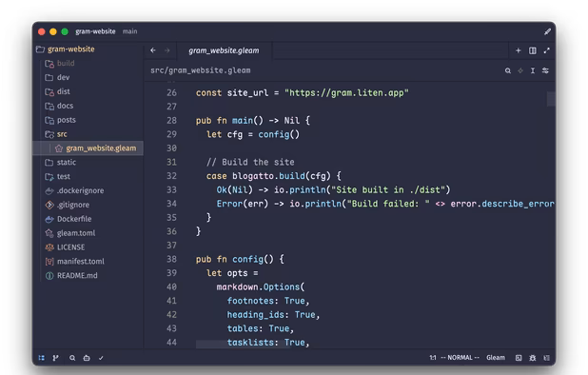Toggle the project panel icon in status bar
The image size is (588, 375).
coord(42,358)
